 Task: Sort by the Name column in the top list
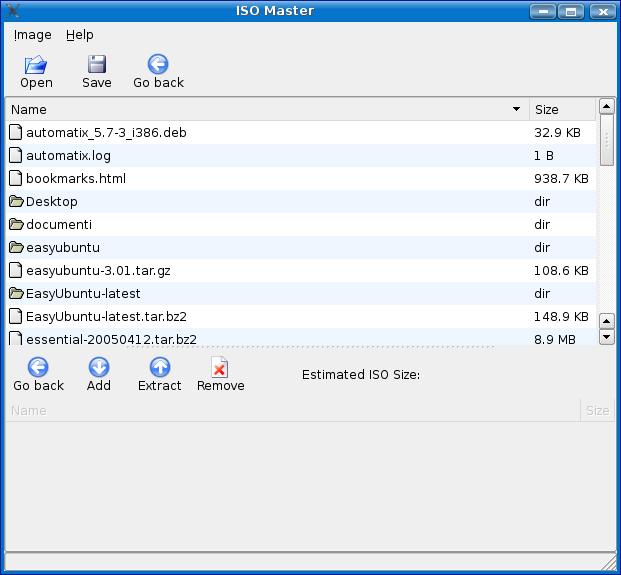[x=267, y=109]
